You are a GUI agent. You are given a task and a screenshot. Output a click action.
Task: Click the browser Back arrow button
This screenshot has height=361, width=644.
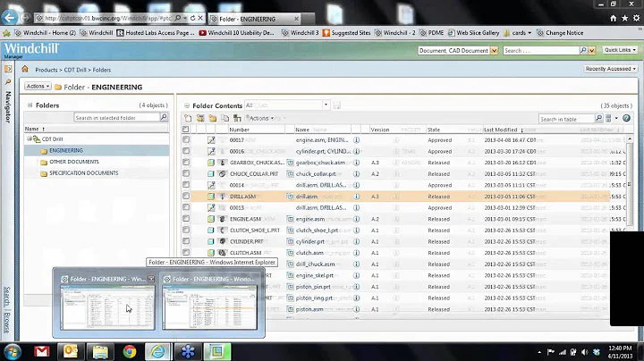coord(10,18)
